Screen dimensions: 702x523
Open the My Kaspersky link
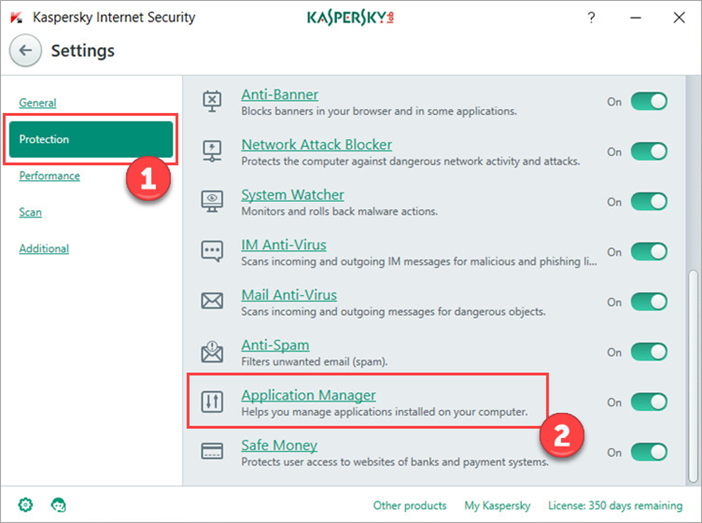coord(497,506)
